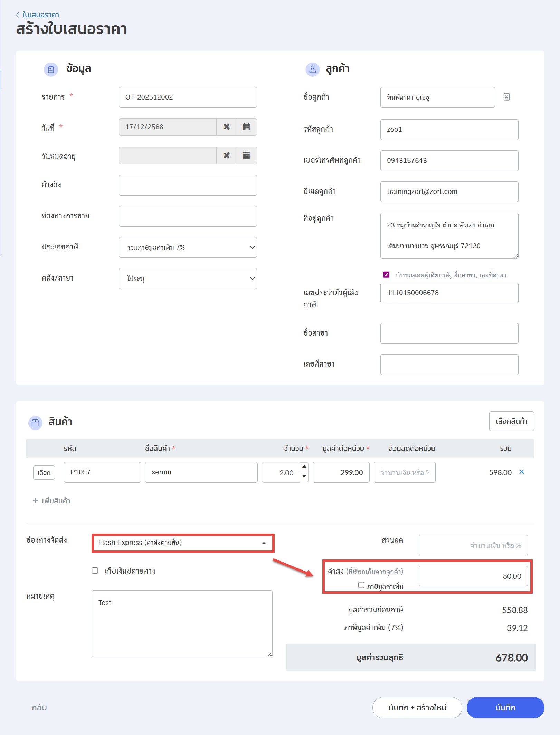Add a new product row
The image size is (560, 735).
(x=52, y=501)
